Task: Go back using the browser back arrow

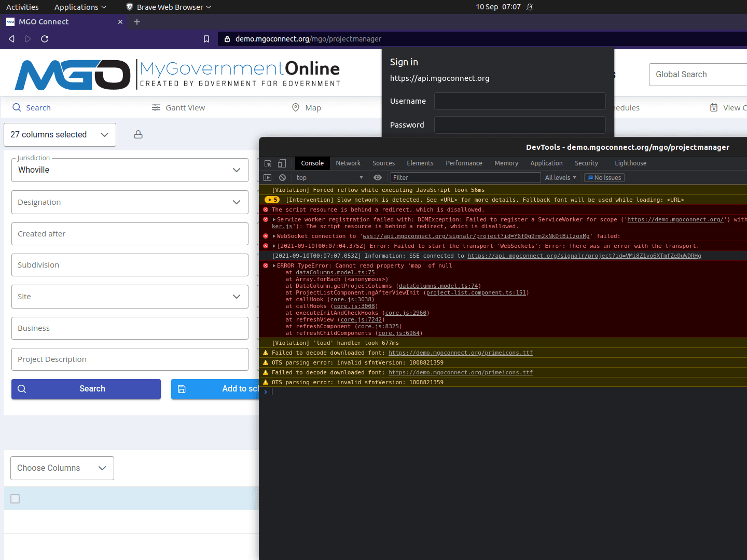Action: pos(11,39)
